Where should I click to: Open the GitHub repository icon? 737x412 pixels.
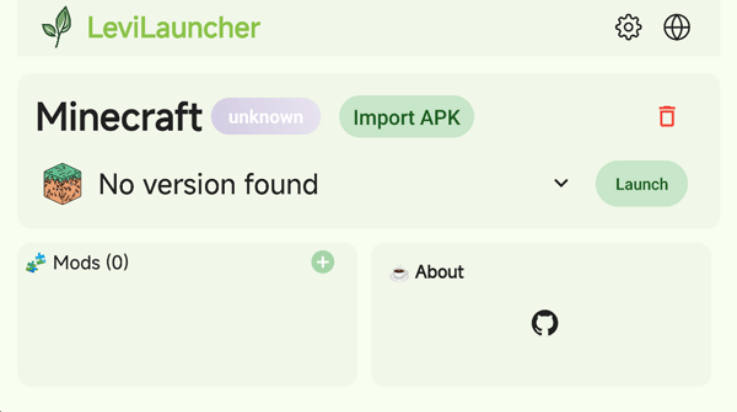tap(544, 323)
